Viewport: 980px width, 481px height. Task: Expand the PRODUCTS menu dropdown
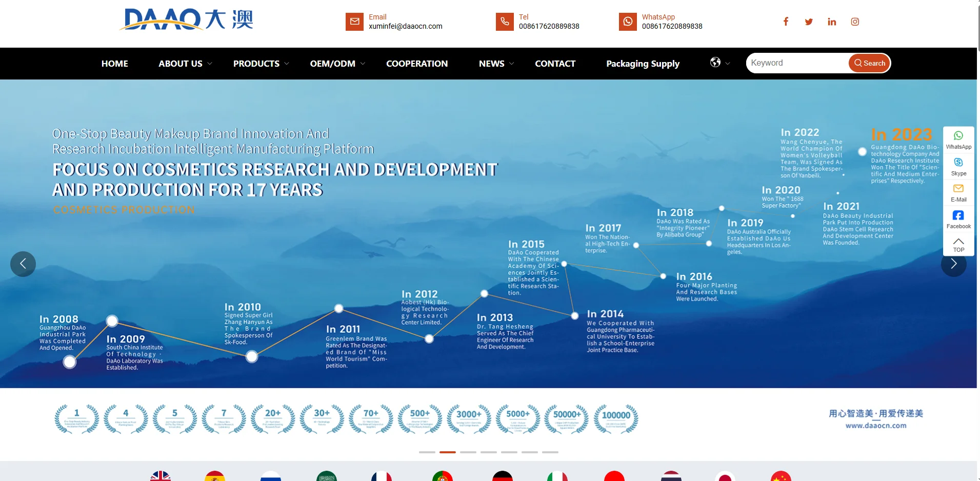coord(261,64)
